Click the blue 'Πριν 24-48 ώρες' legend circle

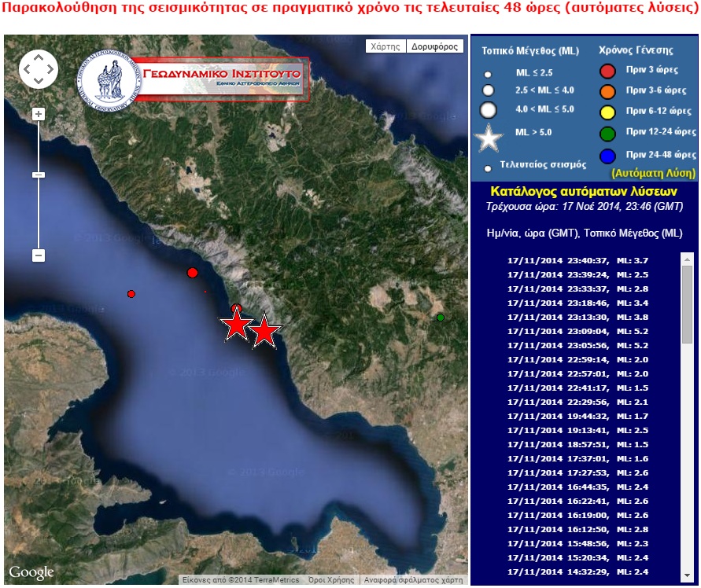click(607, 156)
